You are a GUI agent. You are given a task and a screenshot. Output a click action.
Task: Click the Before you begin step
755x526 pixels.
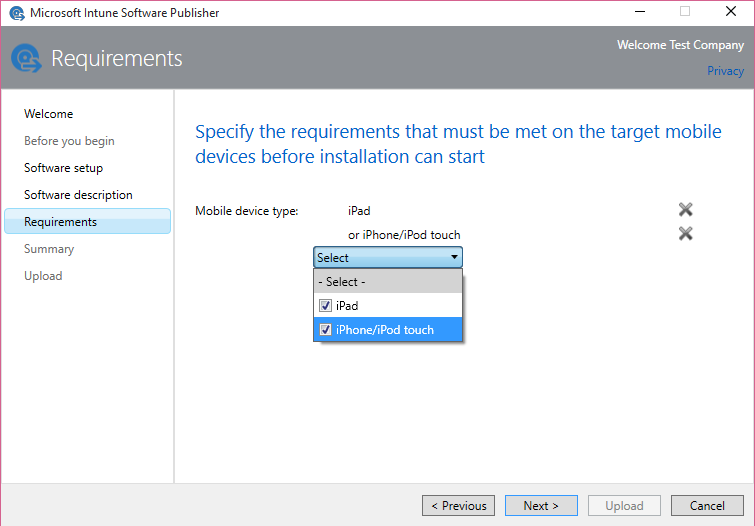pos(69,141)
